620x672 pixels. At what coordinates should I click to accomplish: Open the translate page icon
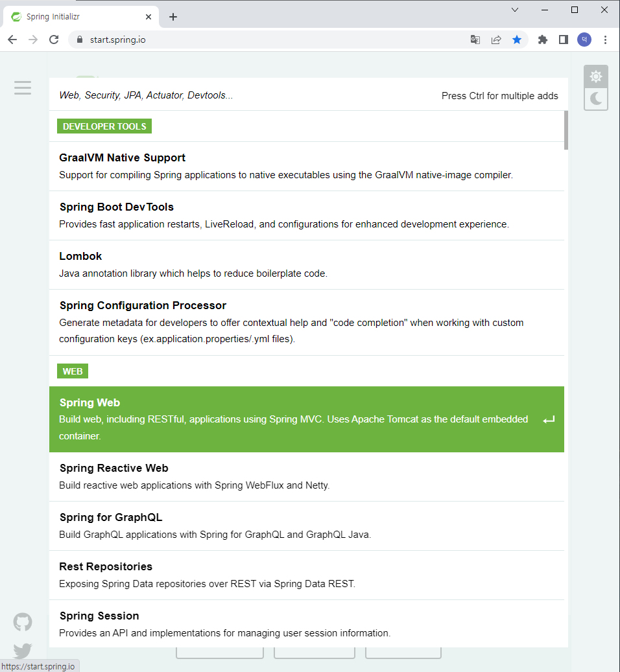(475, 40)
